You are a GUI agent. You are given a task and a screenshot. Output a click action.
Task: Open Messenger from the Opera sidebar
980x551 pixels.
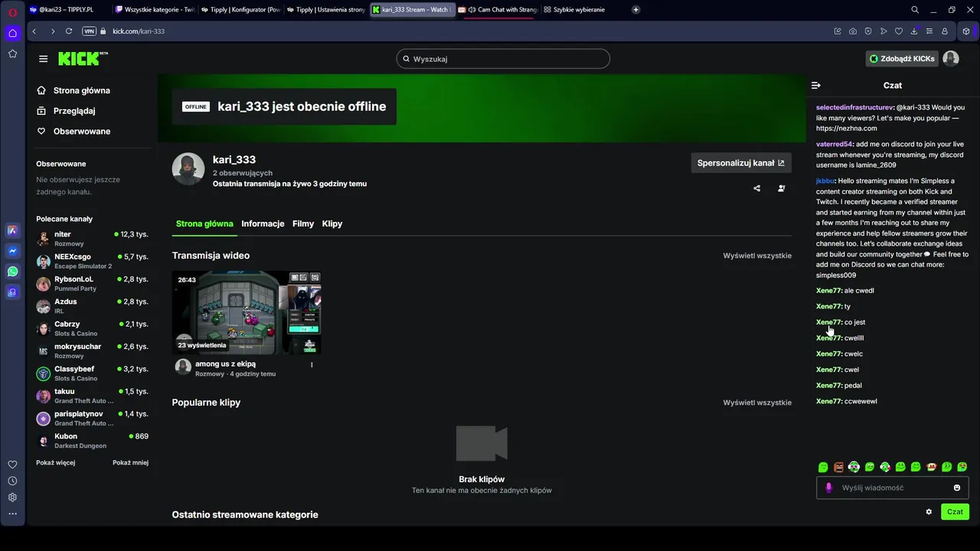tap(12, 251)
